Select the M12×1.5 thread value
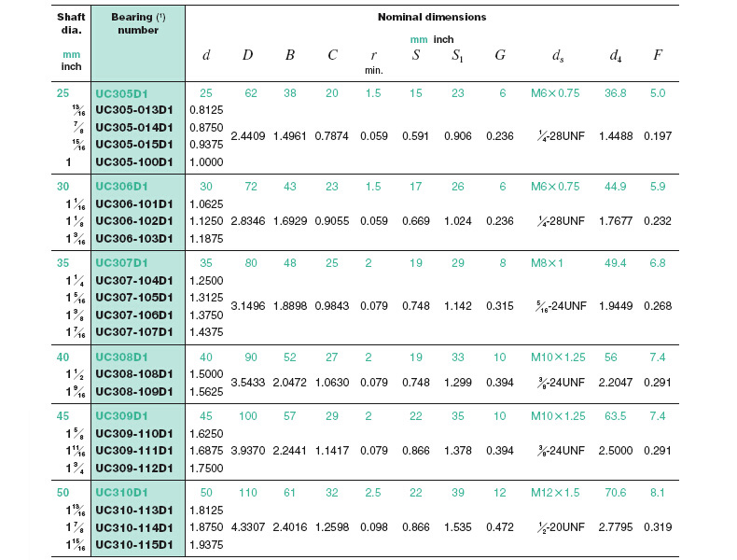 click(x=556, y=492)
